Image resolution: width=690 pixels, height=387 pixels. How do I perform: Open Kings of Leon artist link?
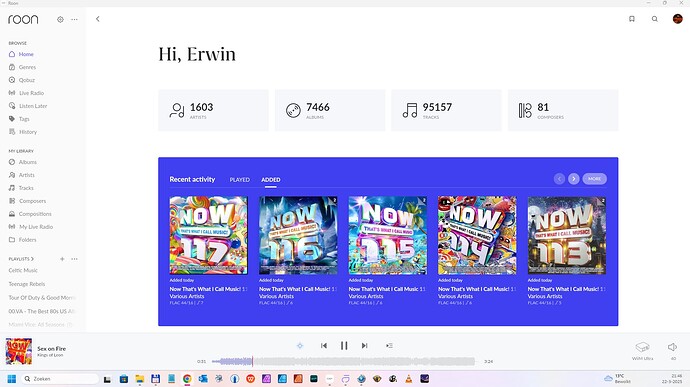tap(50, 355)
